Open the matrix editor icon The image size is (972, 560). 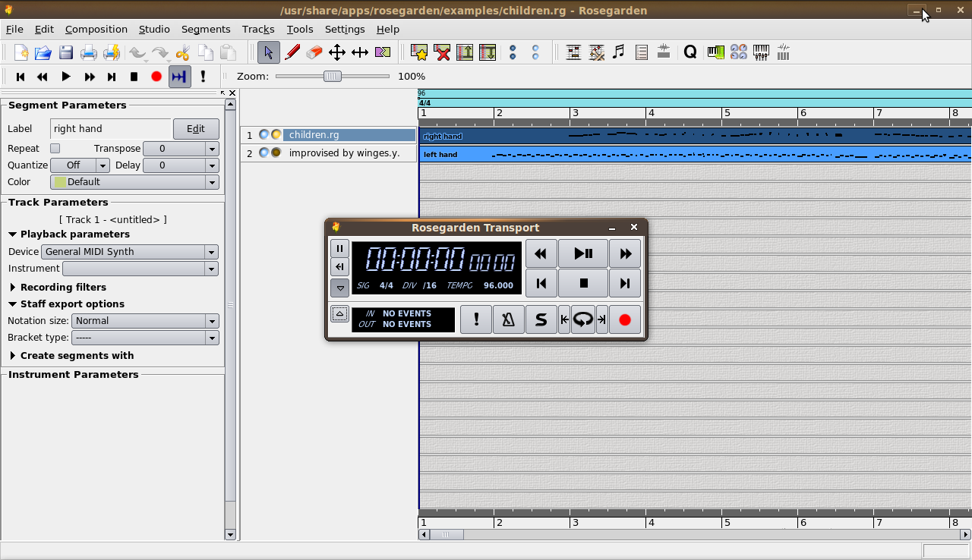click(574, 52)
